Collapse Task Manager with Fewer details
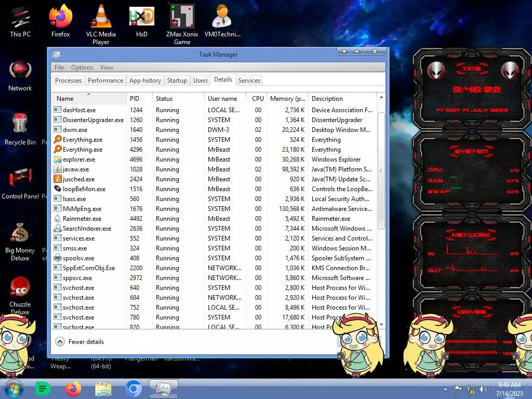 pos(79,342)
